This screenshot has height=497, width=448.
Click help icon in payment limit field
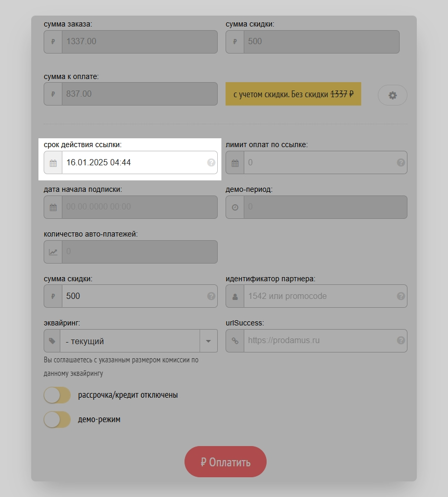coord(401,163)
